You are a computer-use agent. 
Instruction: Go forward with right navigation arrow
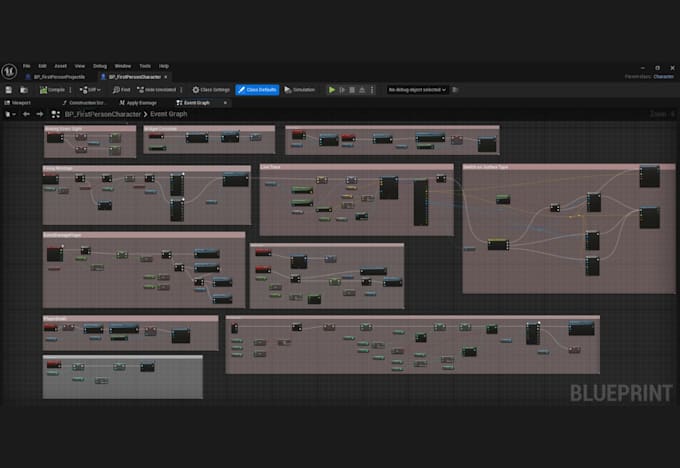point(40,114)
